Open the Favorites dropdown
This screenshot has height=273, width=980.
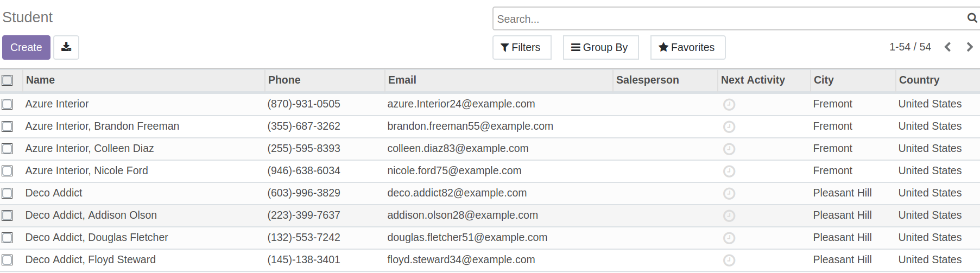click(687, 47)
